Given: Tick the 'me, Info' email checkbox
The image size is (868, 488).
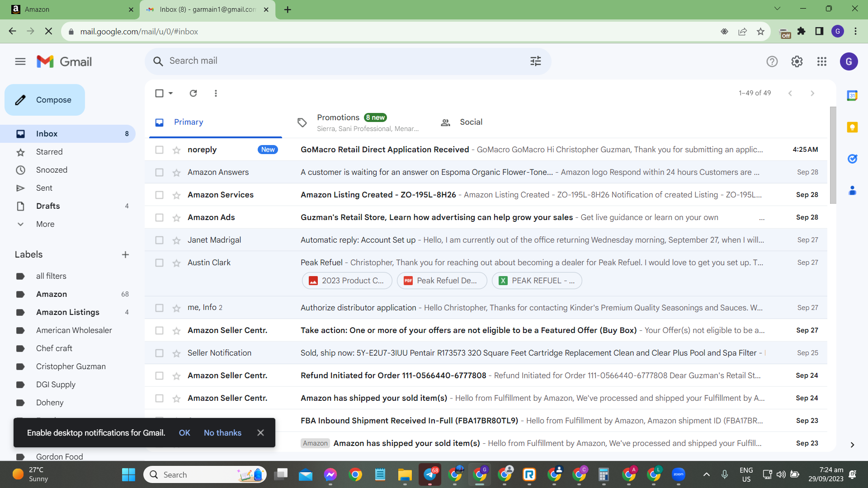Looking at the screenshot, I should pyautogui.click(x=159, y=308).
